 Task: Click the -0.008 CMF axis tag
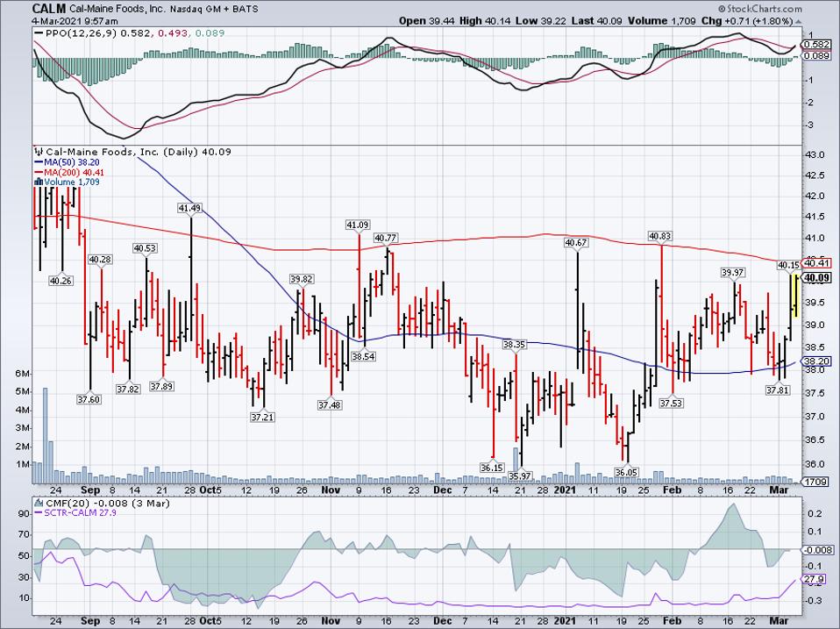click(818, 550)
